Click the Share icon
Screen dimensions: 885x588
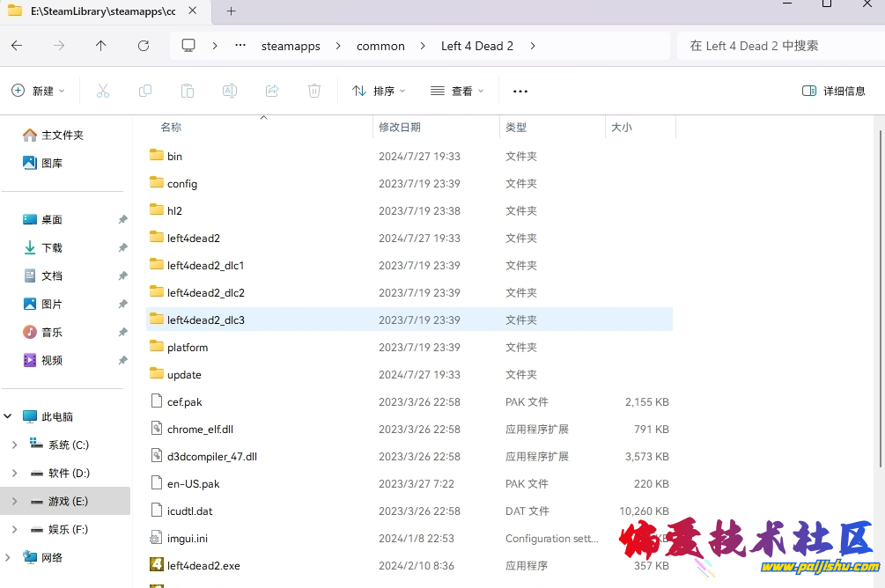[x=272, y=91]
